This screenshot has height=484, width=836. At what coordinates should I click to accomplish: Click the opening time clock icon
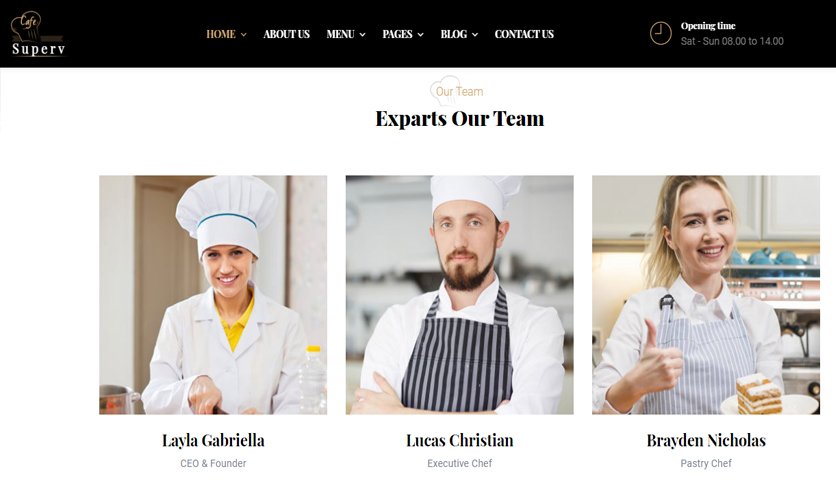661,33
